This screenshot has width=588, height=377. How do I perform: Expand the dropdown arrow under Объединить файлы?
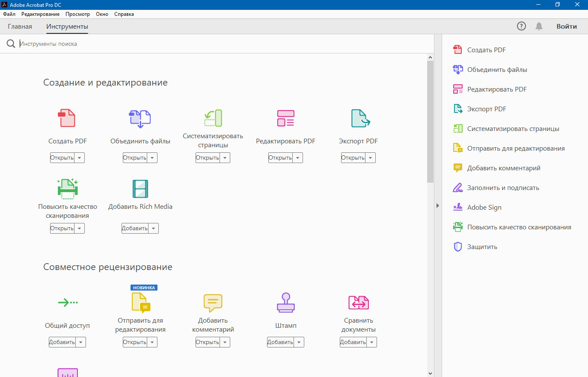[x=152, y=158]
